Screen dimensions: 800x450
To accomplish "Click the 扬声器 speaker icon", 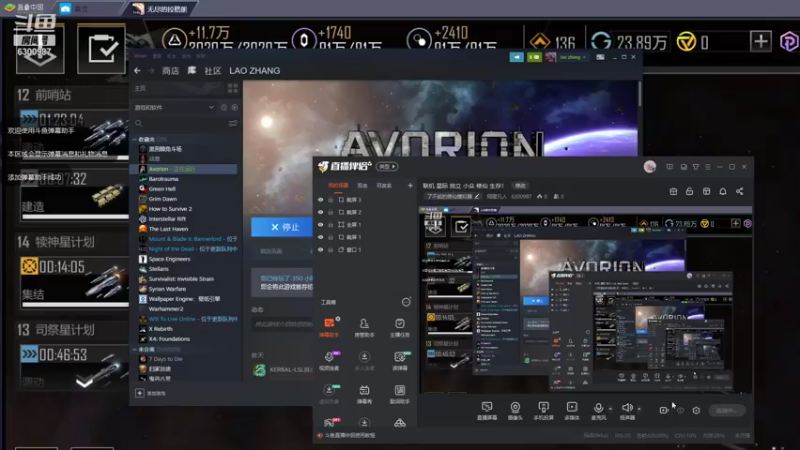I will tap(627, 407).
